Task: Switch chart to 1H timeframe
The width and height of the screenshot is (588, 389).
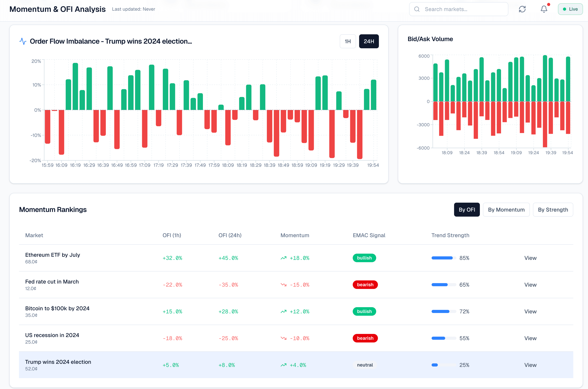Action: point(347,41)
